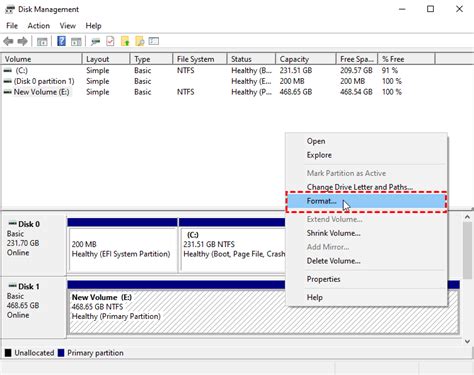Sort by the Free Space column header

tap(357, 59)
